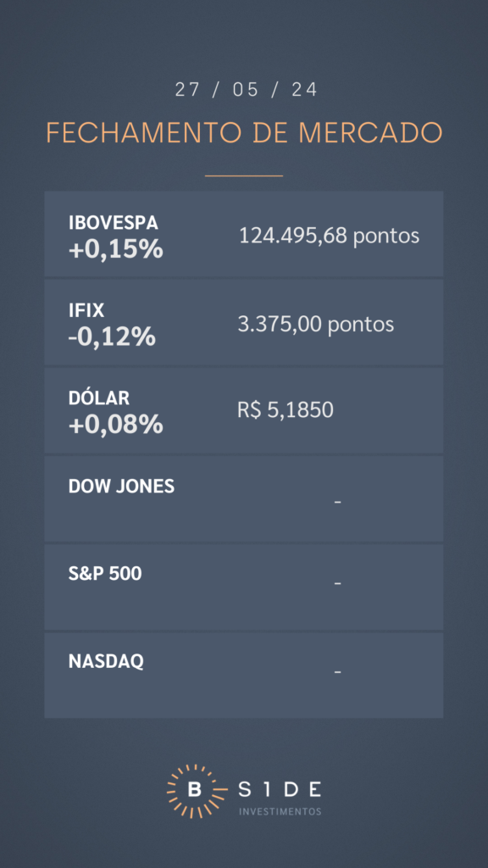This screenshot has width=488, height=868.
Task: Select the date 27 / 05 / 24
Action: (247, 90)
